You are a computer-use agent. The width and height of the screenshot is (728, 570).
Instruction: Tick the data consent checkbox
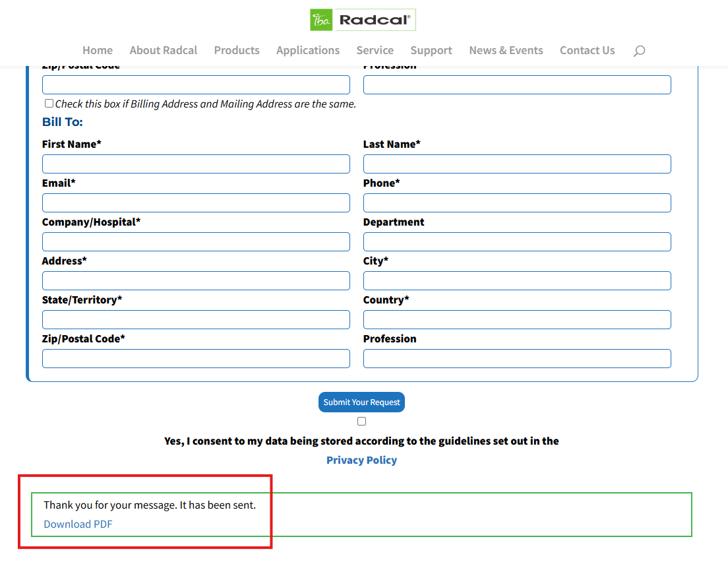tap(361, 422)
